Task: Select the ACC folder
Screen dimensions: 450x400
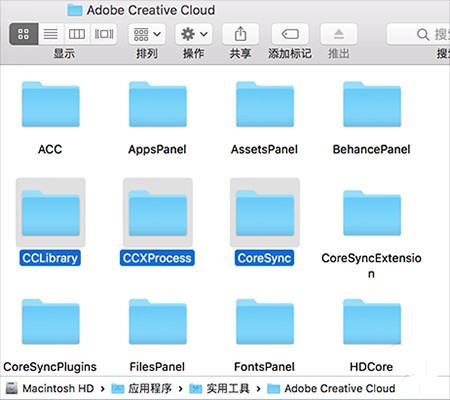Action: 51,104
